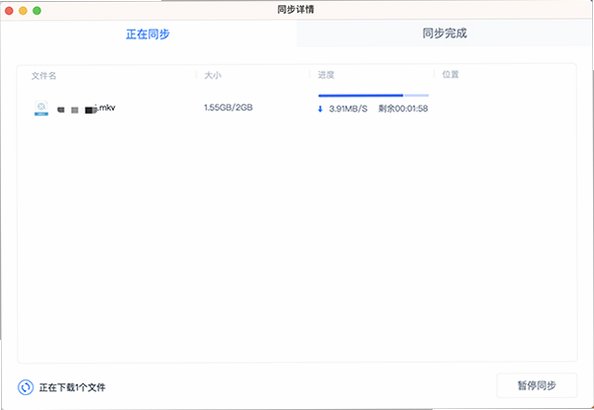The image size is (594, 410).
Task: Click the 同步详情 window title
Action: [295, 9]
